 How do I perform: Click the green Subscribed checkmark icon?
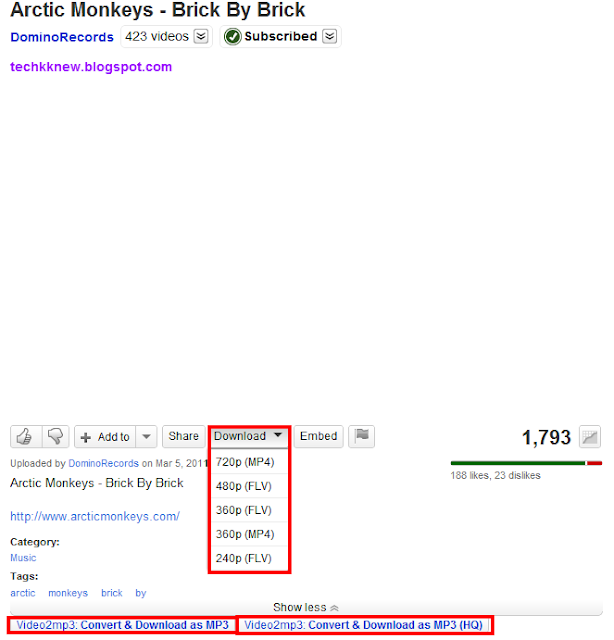pyautogui.click(x=233, y=37)
